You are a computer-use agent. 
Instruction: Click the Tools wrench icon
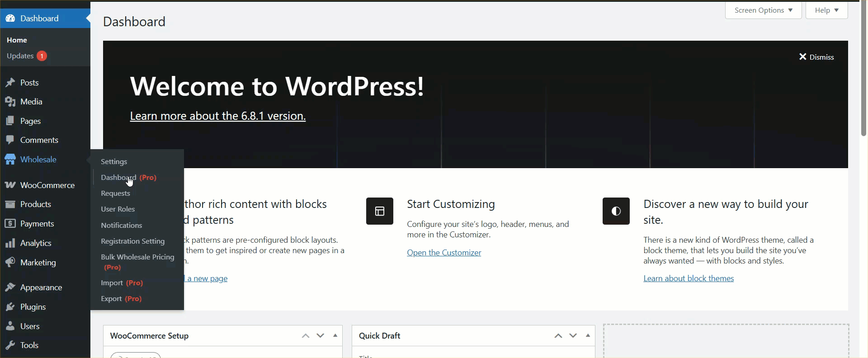tap(10, 345)
